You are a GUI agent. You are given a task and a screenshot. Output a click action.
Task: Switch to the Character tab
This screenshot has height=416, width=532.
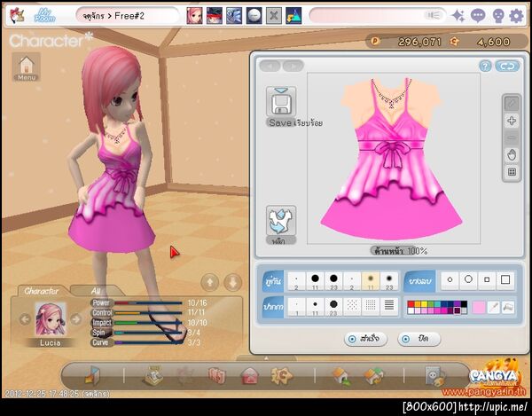(x=42, y=291)
